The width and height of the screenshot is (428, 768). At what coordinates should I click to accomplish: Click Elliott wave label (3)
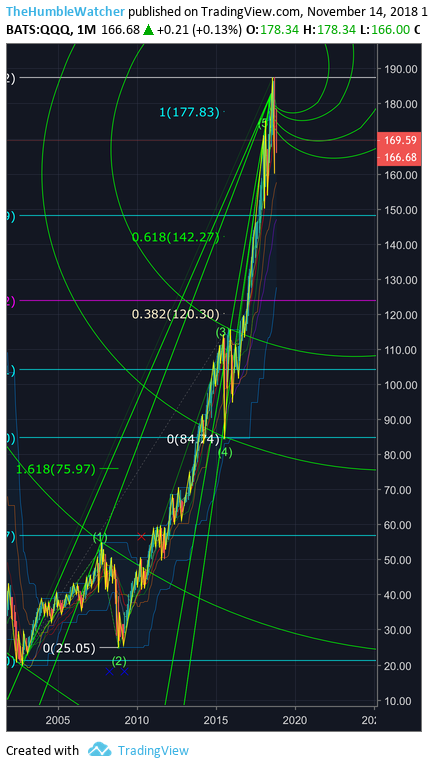pyautogui.click(x=223, y=332)
